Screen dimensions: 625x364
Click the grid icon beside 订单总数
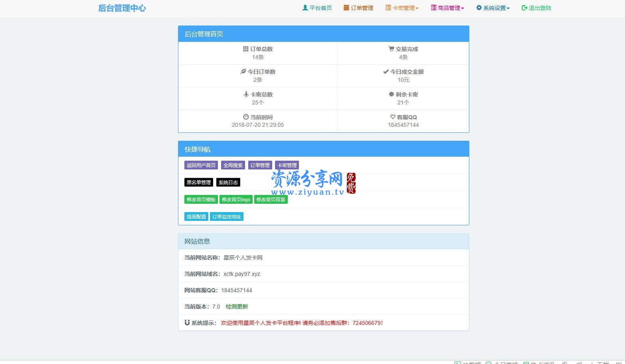[x=246, y=49]
